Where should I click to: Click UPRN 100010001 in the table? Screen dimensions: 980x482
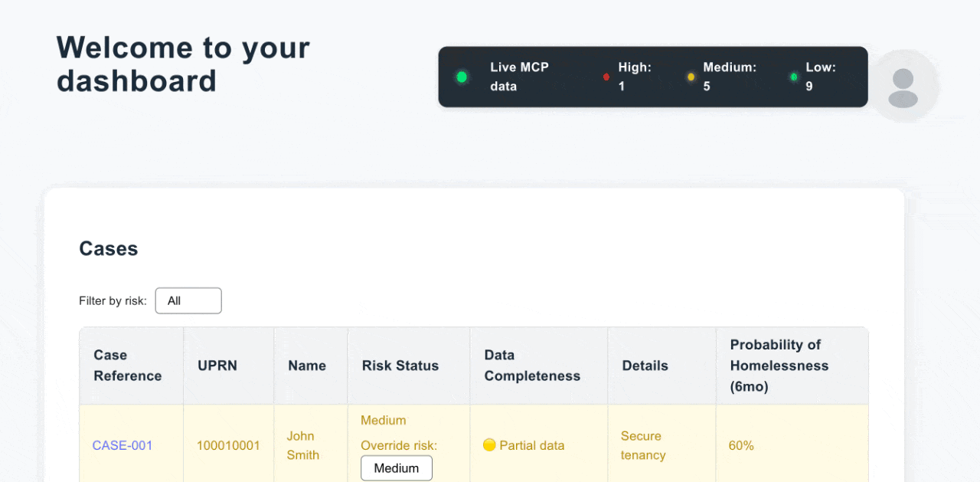pyautogui.click(x=227, y=445)
